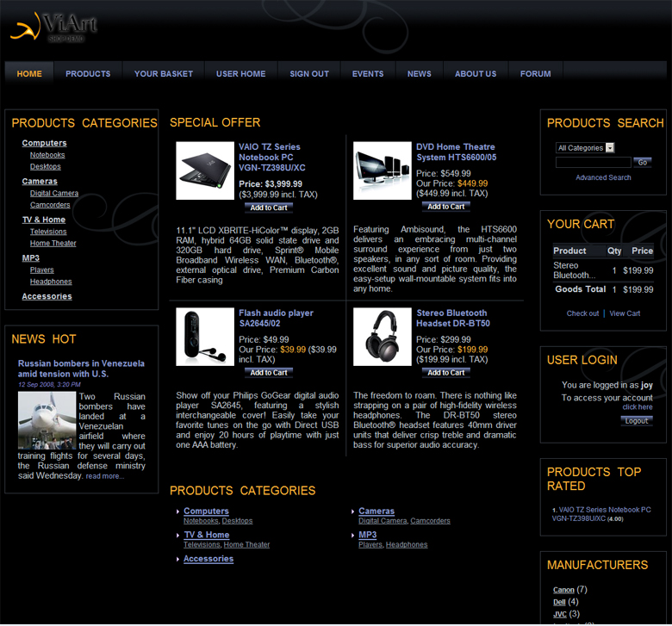Open MP3 in bottom categories list

(367, 535)
